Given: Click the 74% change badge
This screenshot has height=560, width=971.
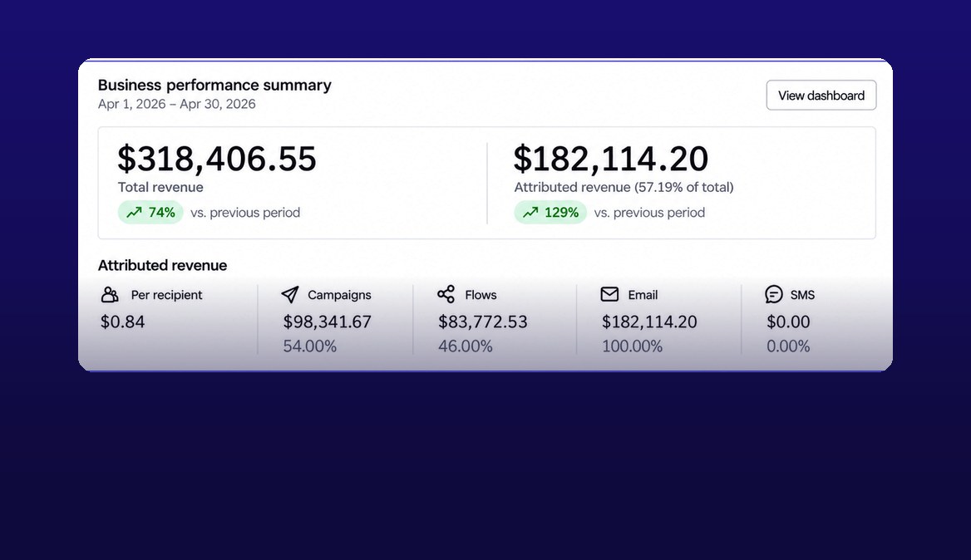Looking at the screenshot, I should coord(150,213).
